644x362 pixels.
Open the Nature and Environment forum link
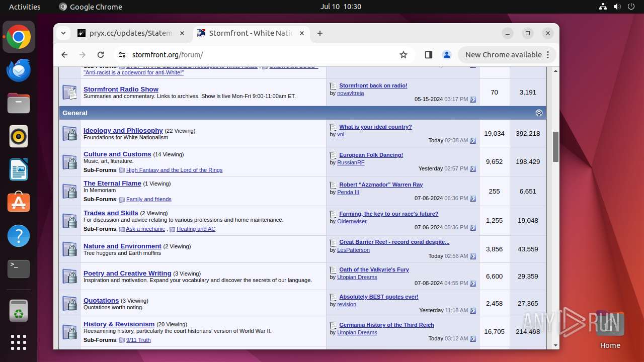pos(122,246)
